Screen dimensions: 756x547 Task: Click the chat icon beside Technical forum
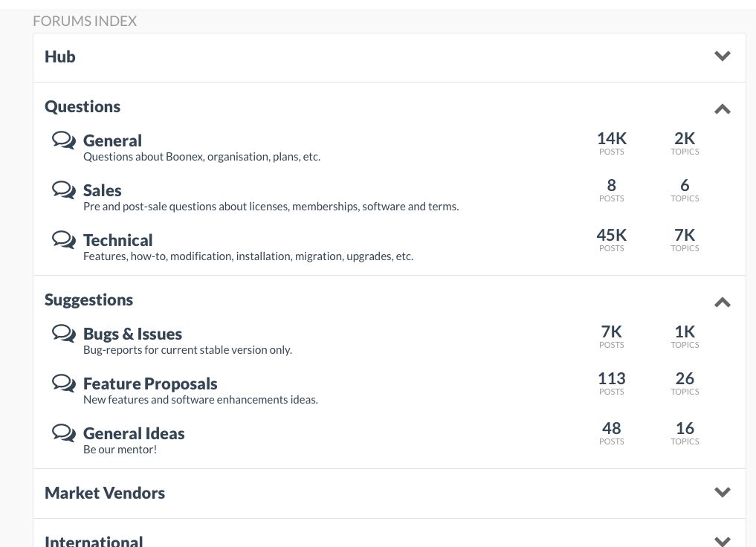pyautogui.click(x=64, y=240)
